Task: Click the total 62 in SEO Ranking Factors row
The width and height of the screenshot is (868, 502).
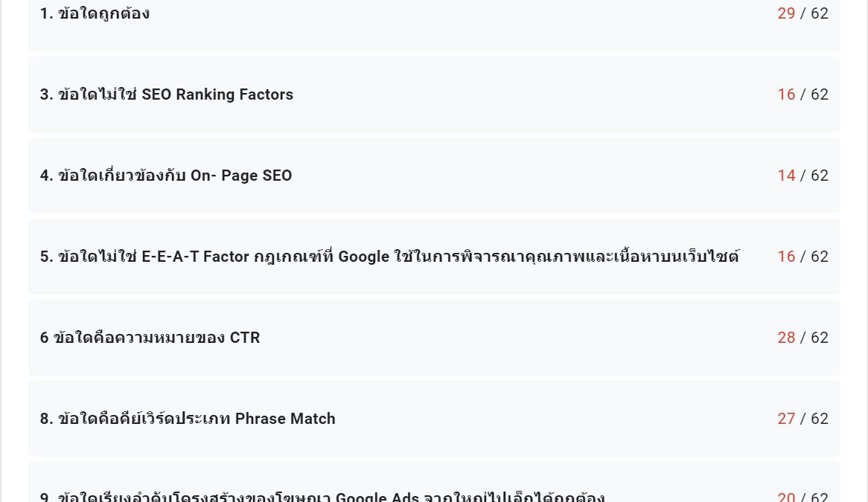Action: point(820,94)
